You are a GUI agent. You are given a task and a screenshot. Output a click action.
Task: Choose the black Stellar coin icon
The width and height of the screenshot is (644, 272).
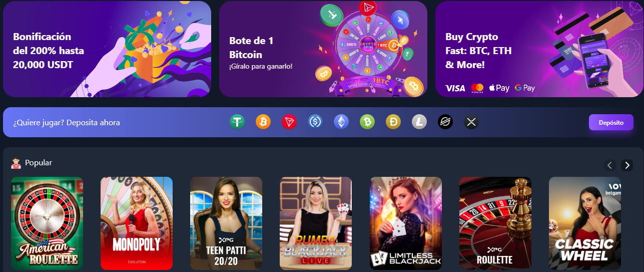pyautogui.click(x=445, y=122)
